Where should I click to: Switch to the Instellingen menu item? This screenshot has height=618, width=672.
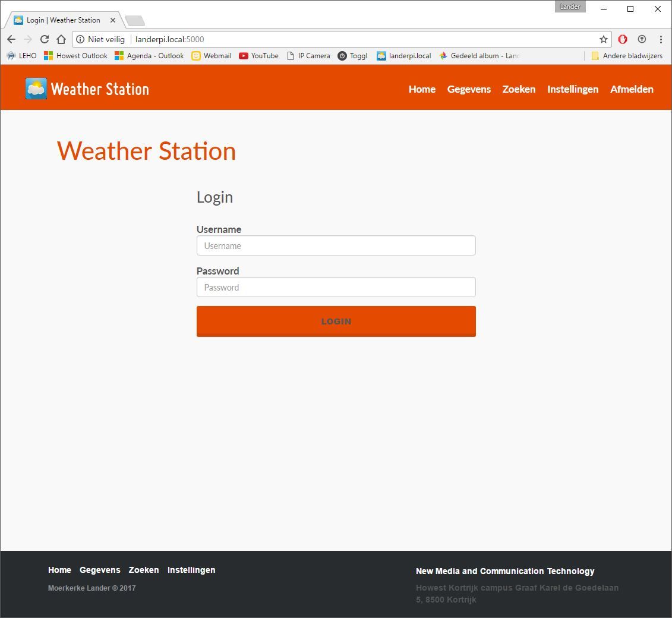click(x=572, y=89)
